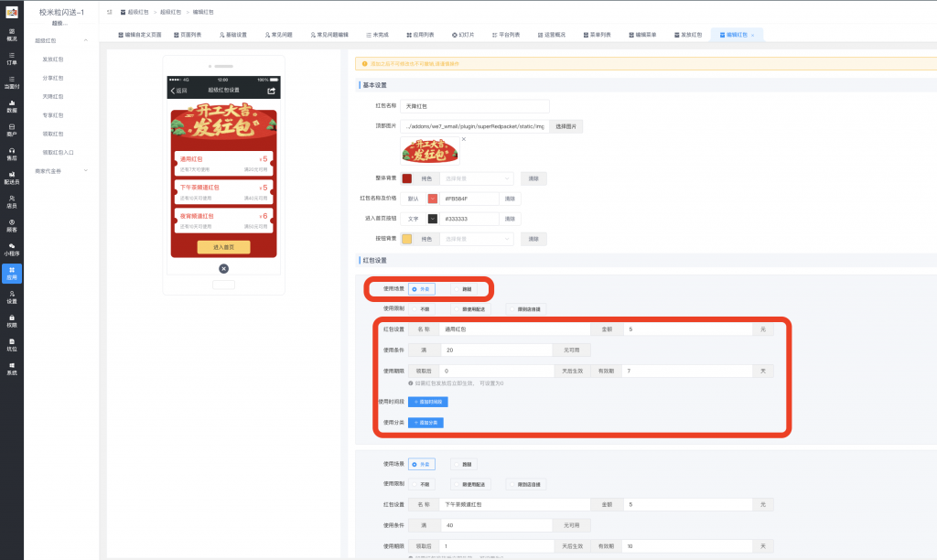Screen dimensions: 937x560
Task: Click the 红包名称 input containing 天降红包
Action: 473,105
